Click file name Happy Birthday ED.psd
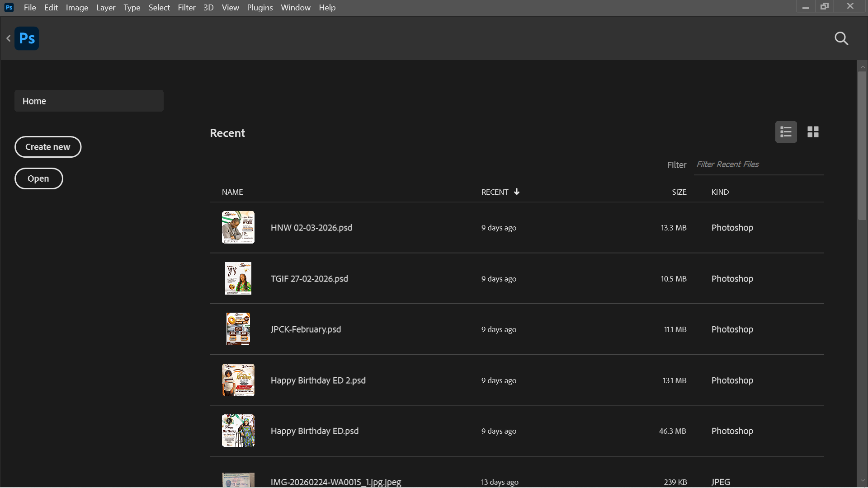This screenshot has height=488, width=868. (x=315, y=431)
